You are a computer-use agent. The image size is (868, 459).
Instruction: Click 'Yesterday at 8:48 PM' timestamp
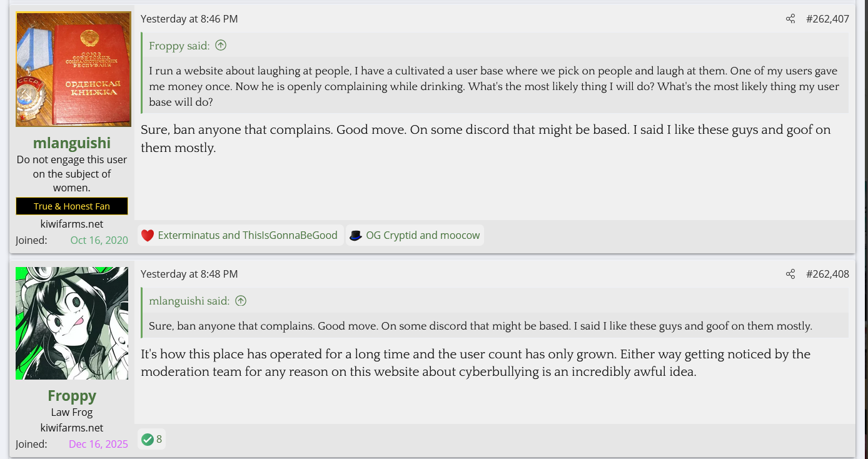tap(189, 274)
